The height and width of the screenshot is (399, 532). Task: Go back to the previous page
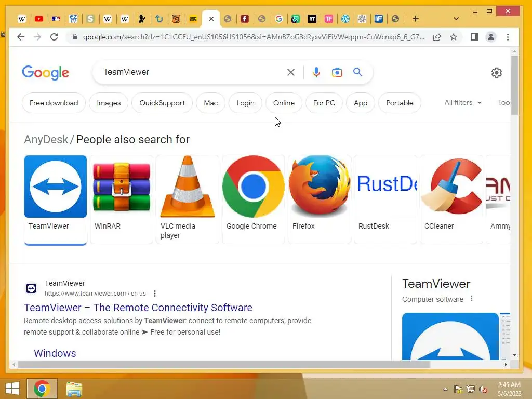(21, 37)
